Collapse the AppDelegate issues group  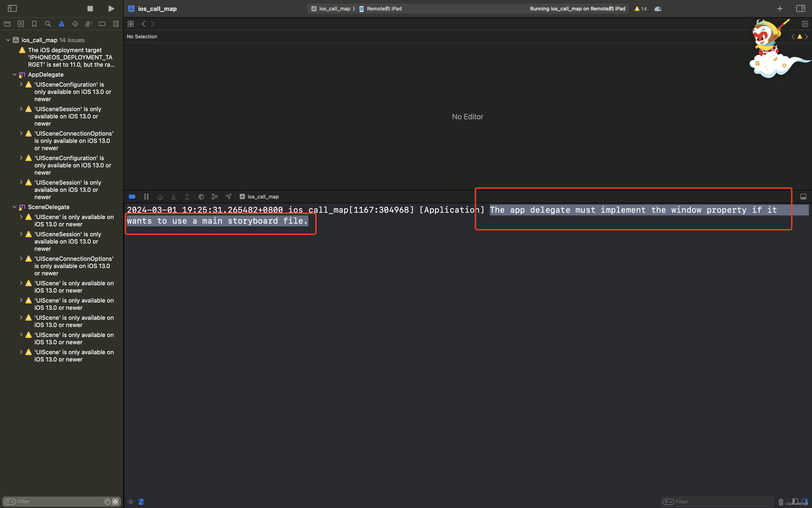coord(14,75)
